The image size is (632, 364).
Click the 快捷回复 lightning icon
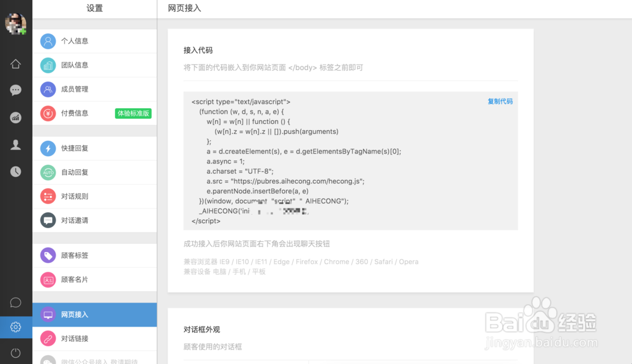[48, 149]
